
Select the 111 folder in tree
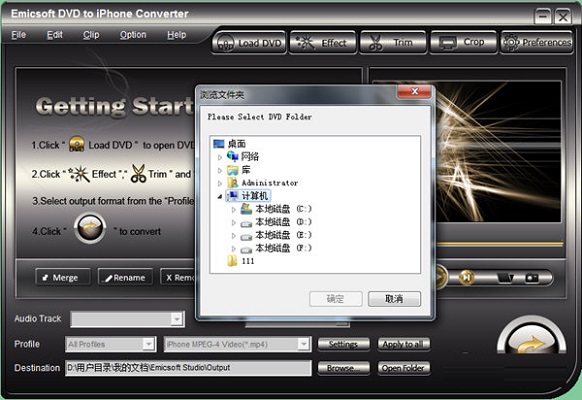click(x=248, y=261)
